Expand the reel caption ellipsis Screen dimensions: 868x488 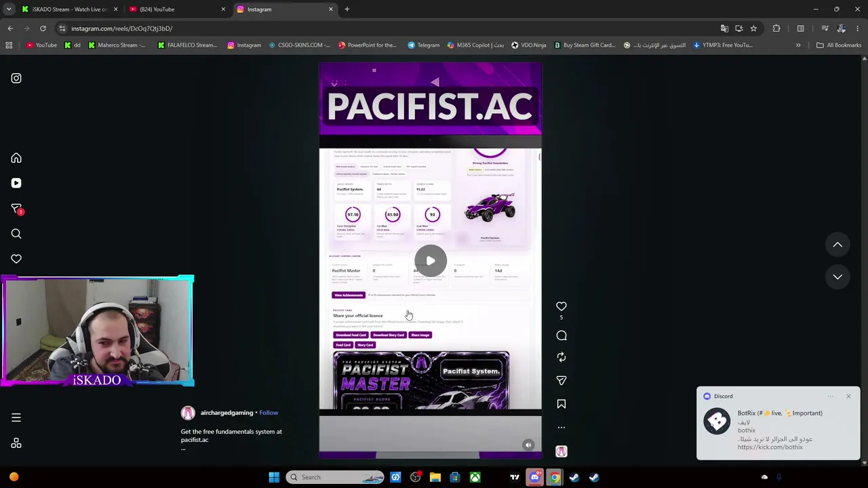point(183,449)
